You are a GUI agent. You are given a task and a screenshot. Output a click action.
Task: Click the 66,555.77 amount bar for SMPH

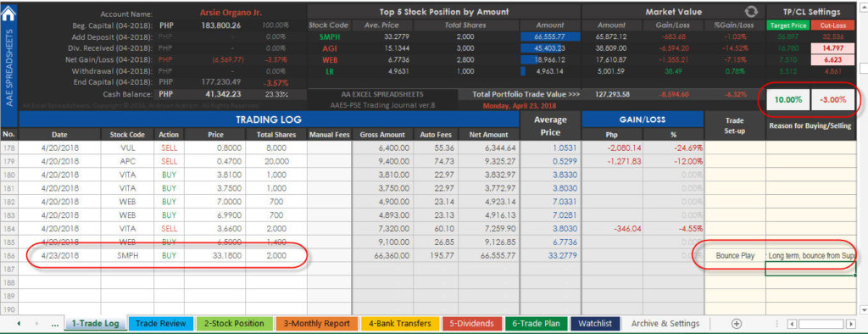pyautogui.click(x=549, y=36)
